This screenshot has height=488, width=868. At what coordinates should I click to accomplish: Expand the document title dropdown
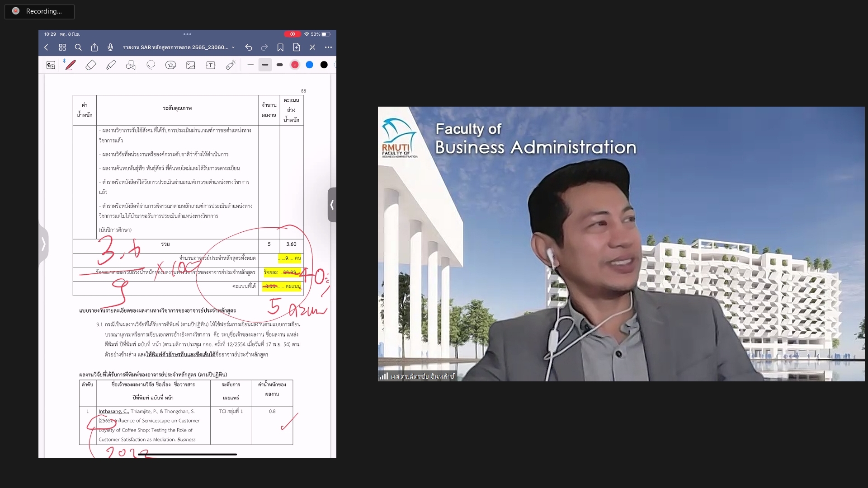pyautogui.click(x=233, y=47)
